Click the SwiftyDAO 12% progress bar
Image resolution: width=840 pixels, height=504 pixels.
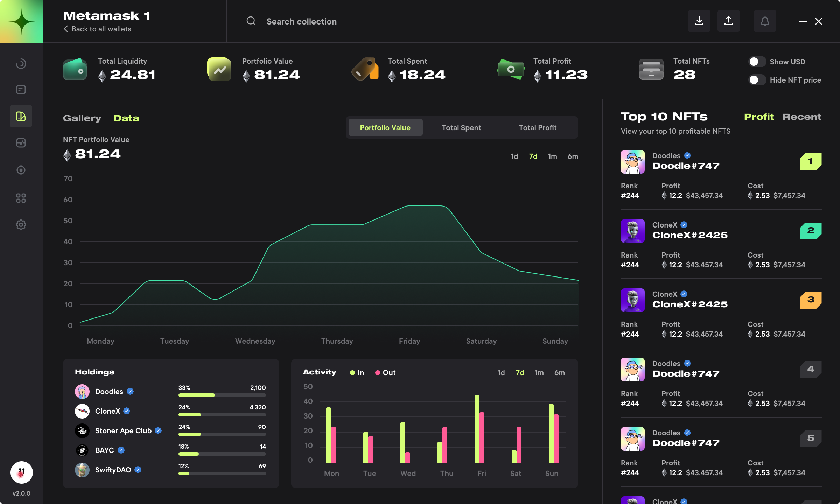222,474
